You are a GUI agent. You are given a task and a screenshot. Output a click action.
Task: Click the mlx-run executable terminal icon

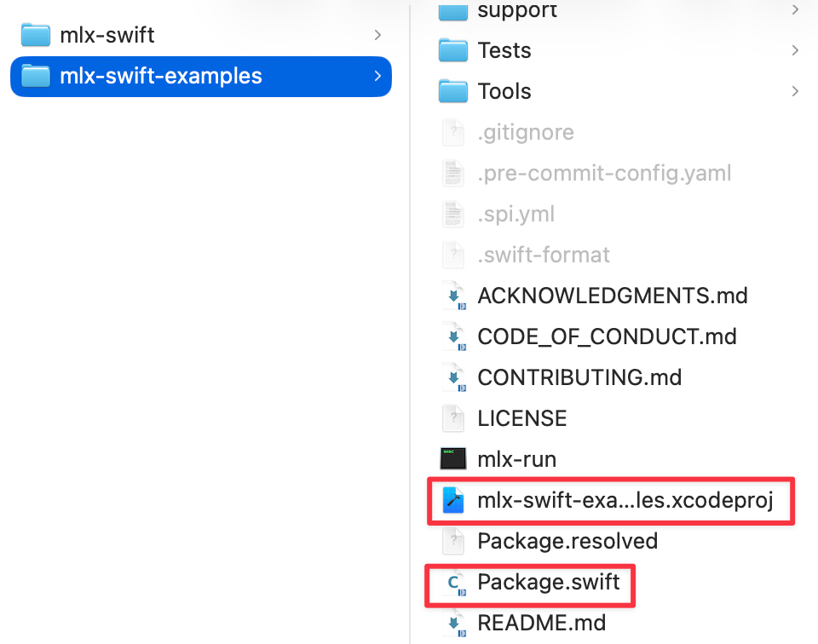[x=452, y=458]
